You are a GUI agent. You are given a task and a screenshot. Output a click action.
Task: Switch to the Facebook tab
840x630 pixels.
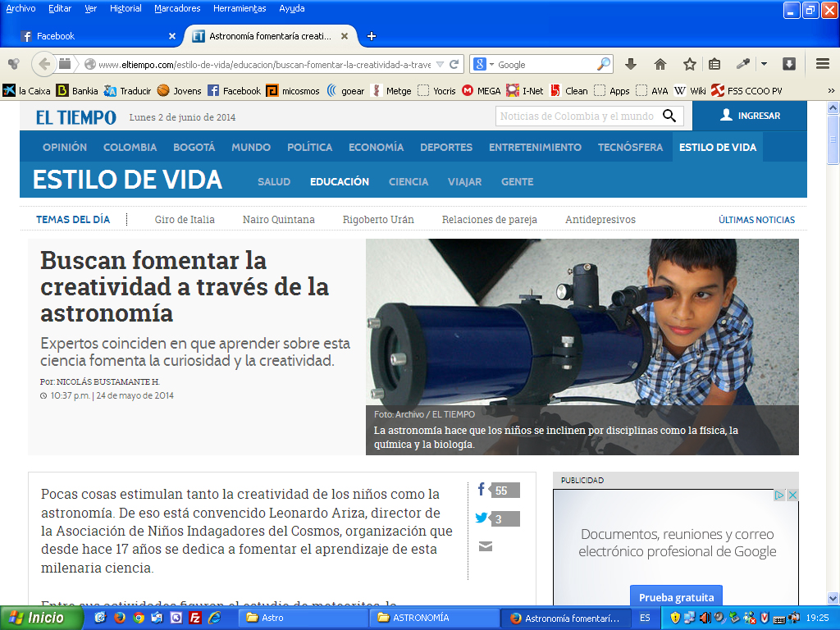click(x=98, y=36)
